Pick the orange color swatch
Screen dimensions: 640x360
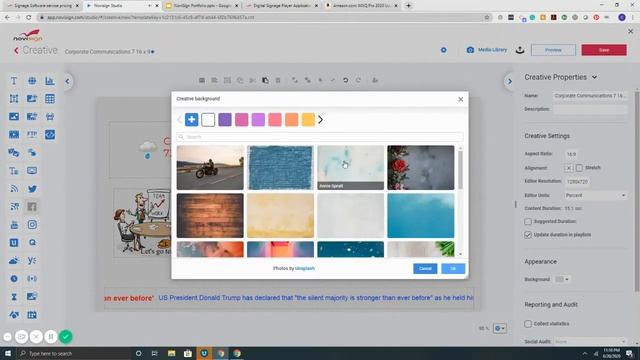click(291, 120)
